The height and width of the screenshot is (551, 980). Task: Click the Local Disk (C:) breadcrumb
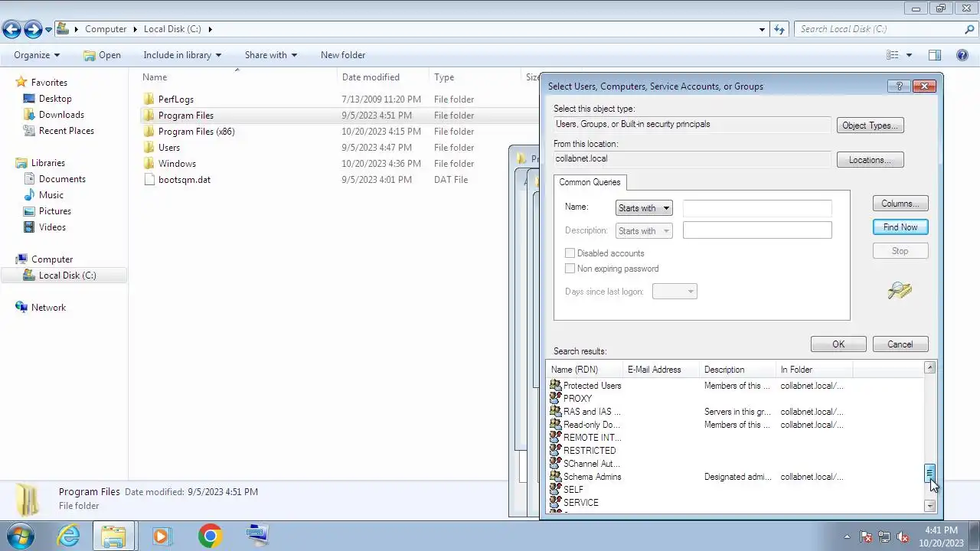(172, 29)
